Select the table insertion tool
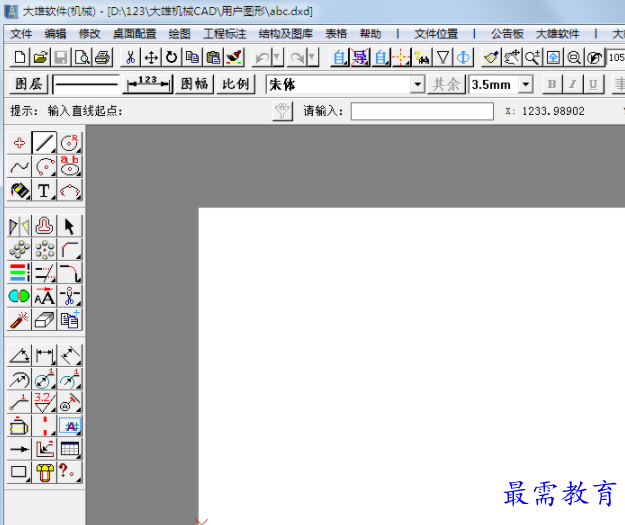The width and height of the screenshot is (625, 525). point(70,449)
